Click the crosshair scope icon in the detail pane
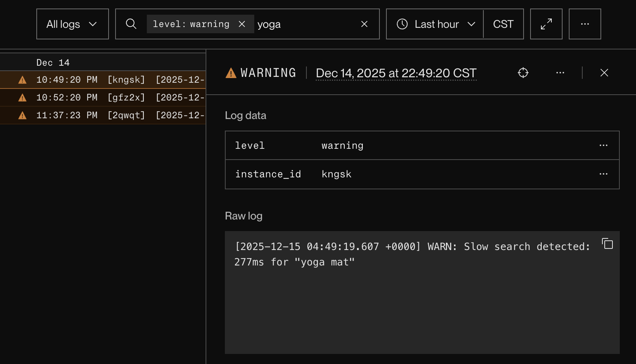Image resolution: width=636 pixels, height=364 pixels. pos(523,73)
